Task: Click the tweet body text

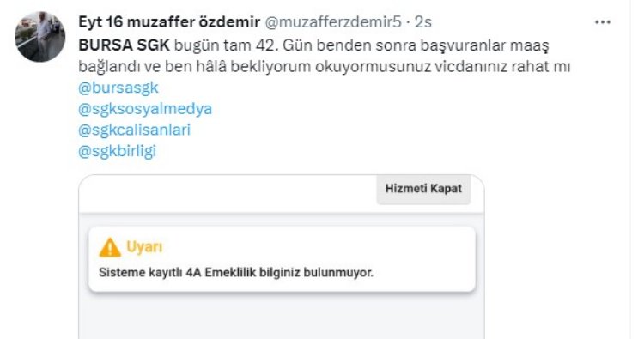Action: 324,56
